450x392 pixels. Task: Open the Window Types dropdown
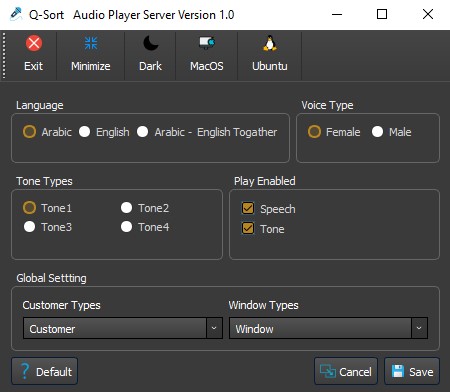coord(328,328)
